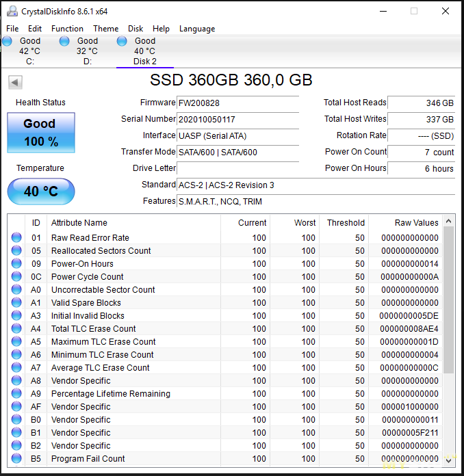
Task: Click the ID column header
Action: (36, 223)
